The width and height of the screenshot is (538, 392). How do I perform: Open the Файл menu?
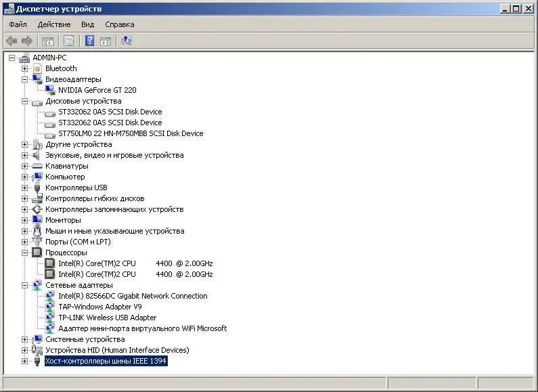(18, 24)
